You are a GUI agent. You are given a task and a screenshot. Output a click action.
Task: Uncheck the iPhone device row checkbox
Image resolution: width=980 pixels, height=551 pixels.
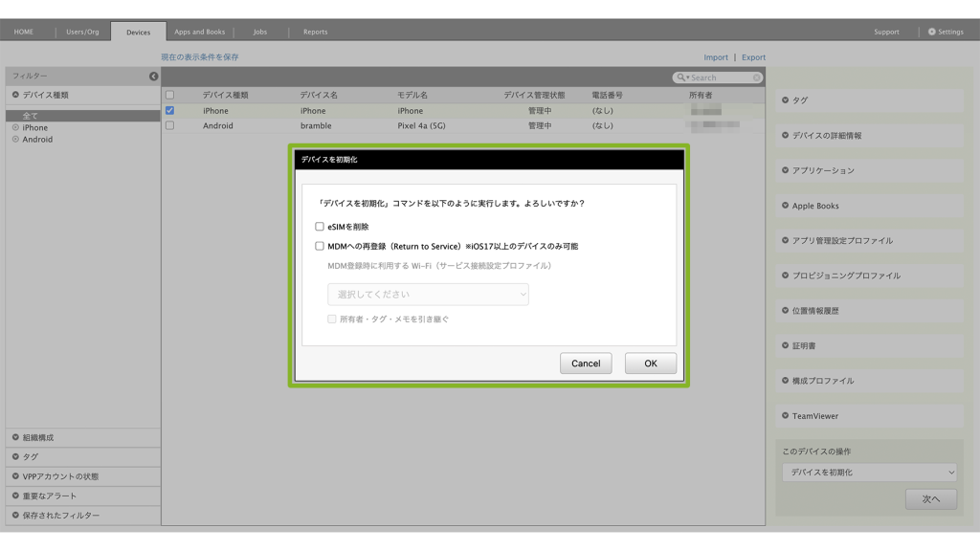(x=169, y=111)
